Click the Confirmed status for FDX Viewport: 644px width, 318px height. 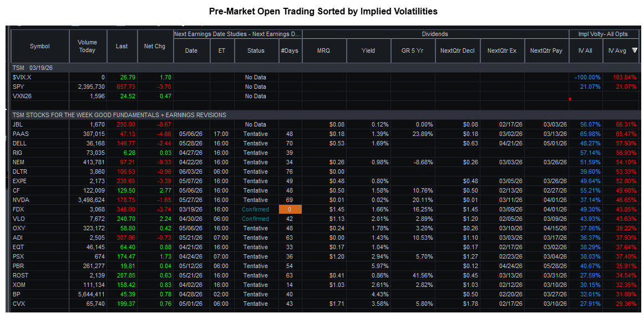255,209
